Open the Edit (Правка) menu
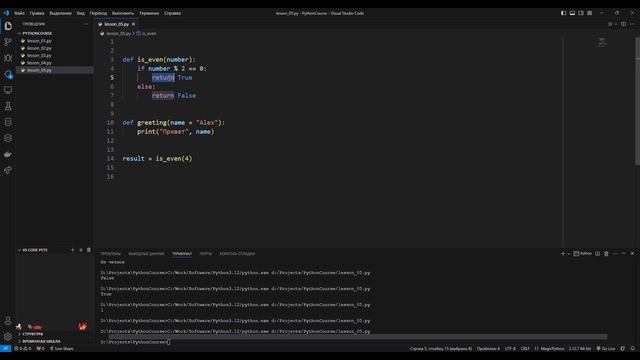This screenshot has height=360, width=640. tap(37, 13)
